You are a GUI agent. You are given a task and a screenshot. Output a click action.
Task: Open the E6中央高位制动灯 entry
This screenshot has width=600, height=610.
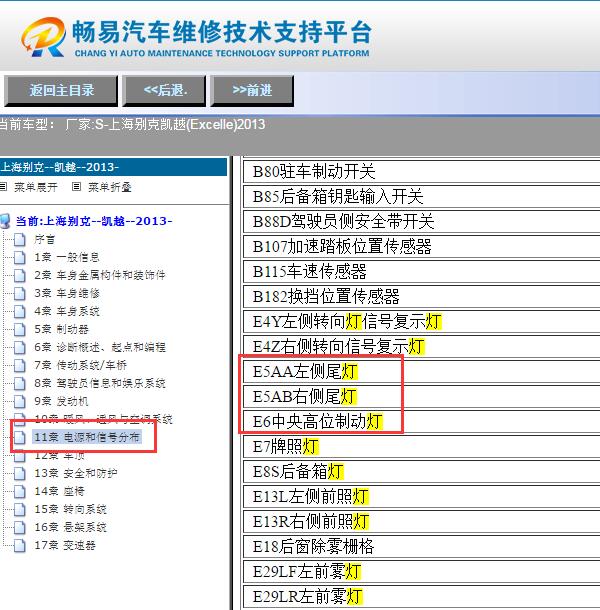pyautogui.click(x=421, y=422)
